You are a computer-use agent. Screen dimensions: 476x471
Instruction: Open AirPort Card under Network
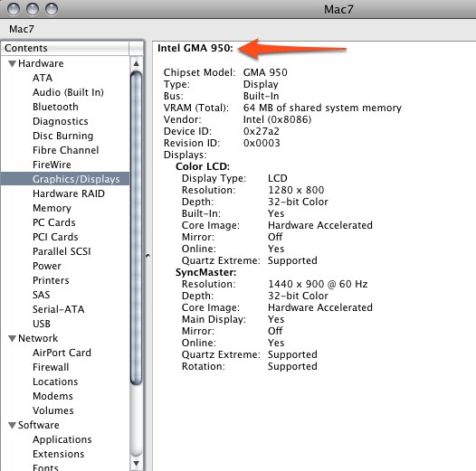(x=62, y=353)
